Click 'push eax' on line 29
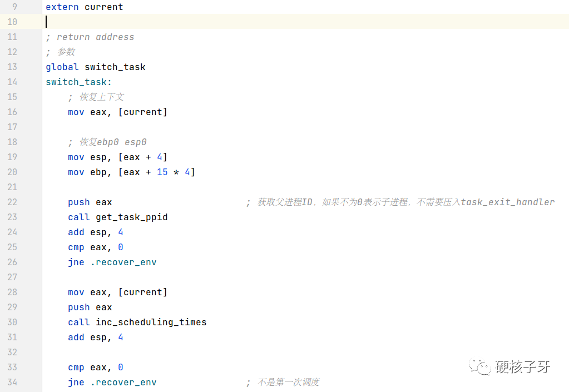Image resolution: width=569 pixels, height=392 pixels. pos(90,307)
